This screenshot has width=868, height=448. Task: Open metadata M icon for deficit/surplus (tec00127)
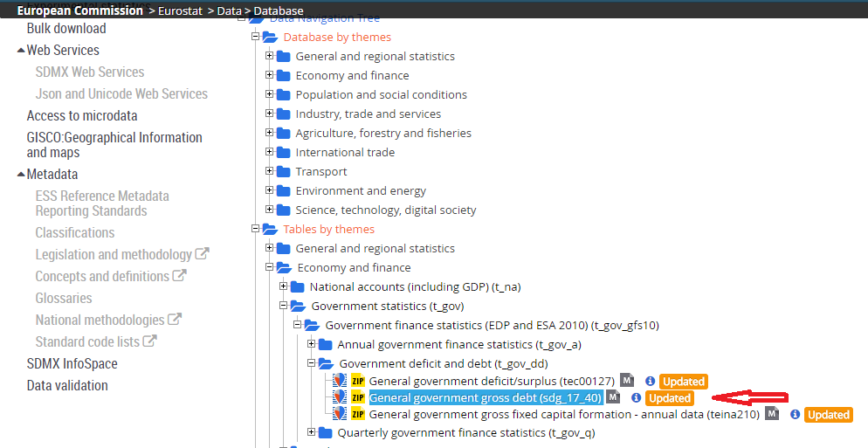[x=627, y=380]
